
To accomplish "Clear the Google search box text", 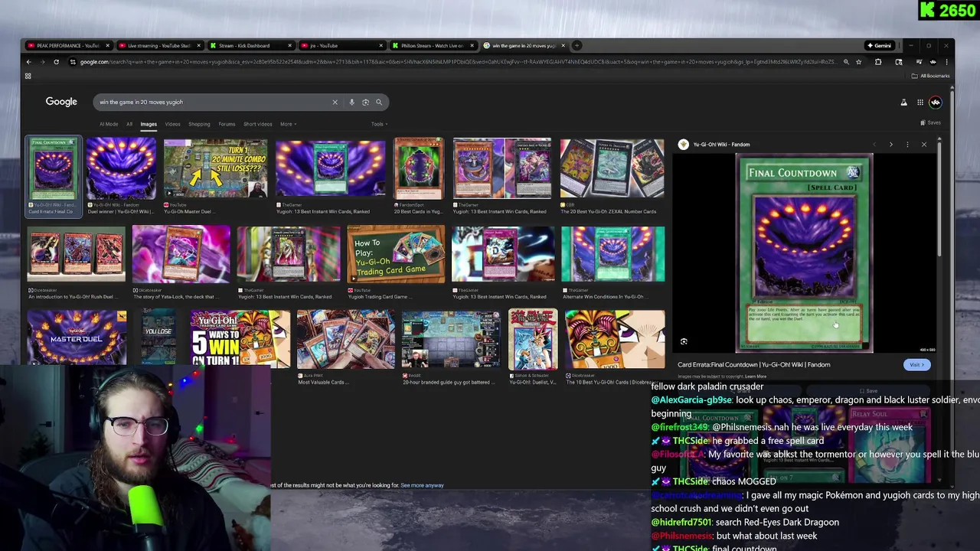I will point(335,102).
